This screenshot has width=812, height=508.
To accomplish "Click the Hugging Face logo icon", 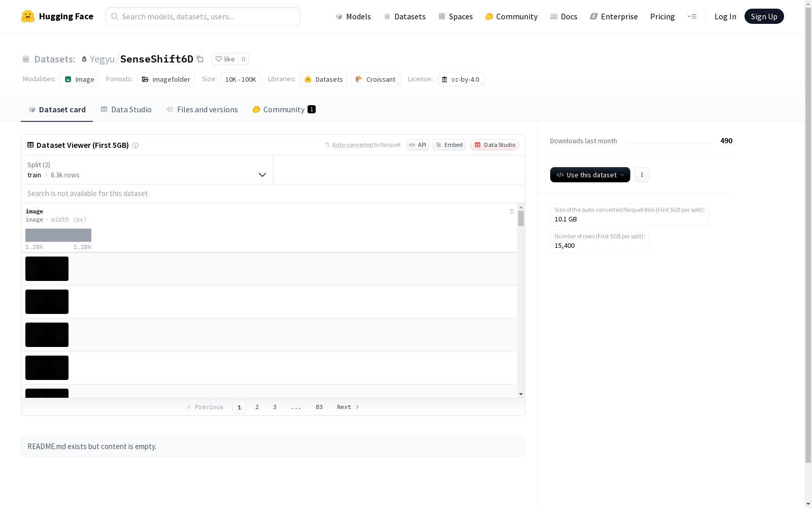I will (x=28, y=16).
